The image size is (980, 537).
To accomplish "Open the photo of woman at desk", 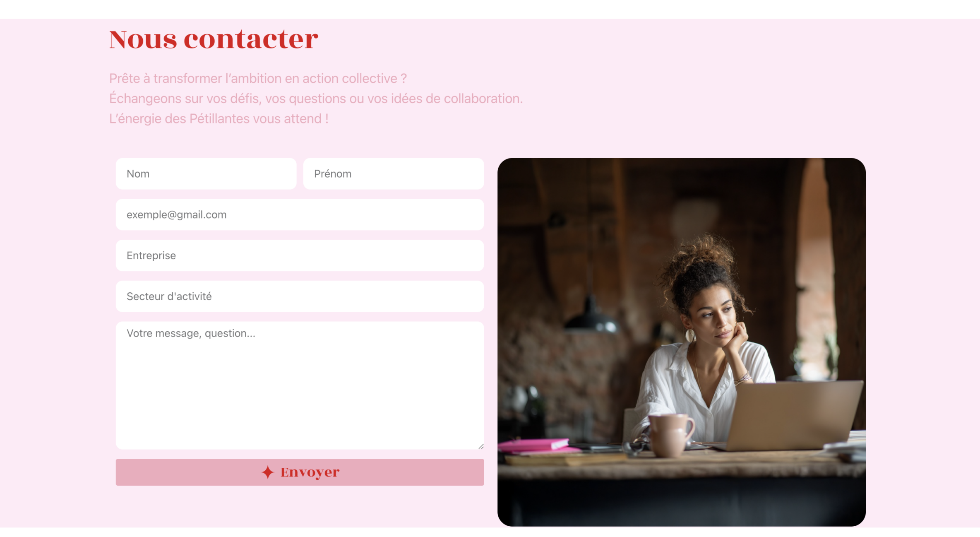I will tap(682, 342).
